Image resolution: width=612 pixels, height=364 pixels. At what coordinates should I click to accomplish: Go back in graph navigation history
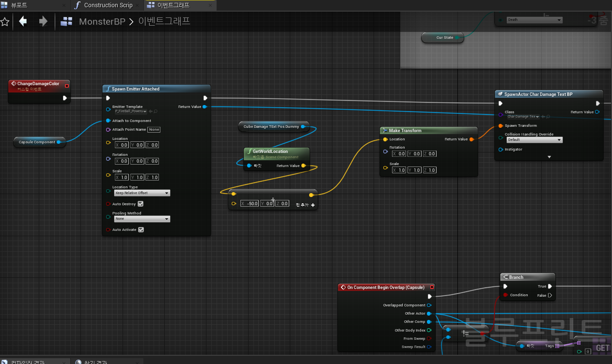pos(23,21)
